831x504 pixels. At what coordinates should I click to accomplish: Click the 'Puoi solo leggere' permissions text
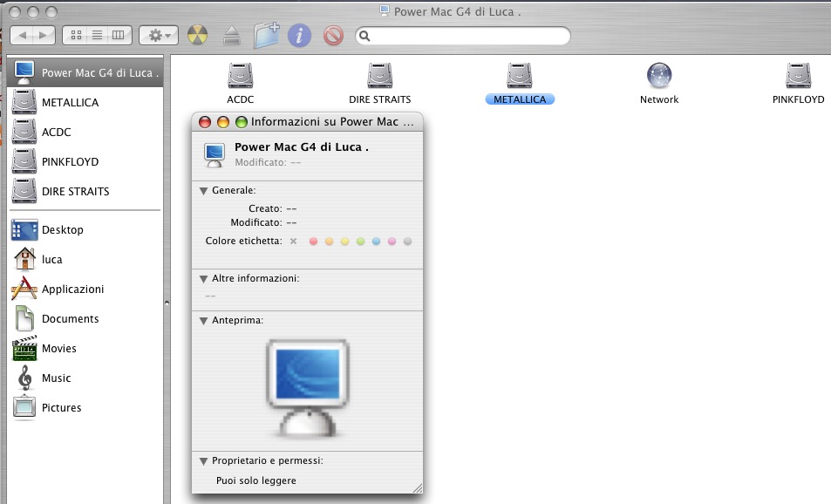pos(256,480)
